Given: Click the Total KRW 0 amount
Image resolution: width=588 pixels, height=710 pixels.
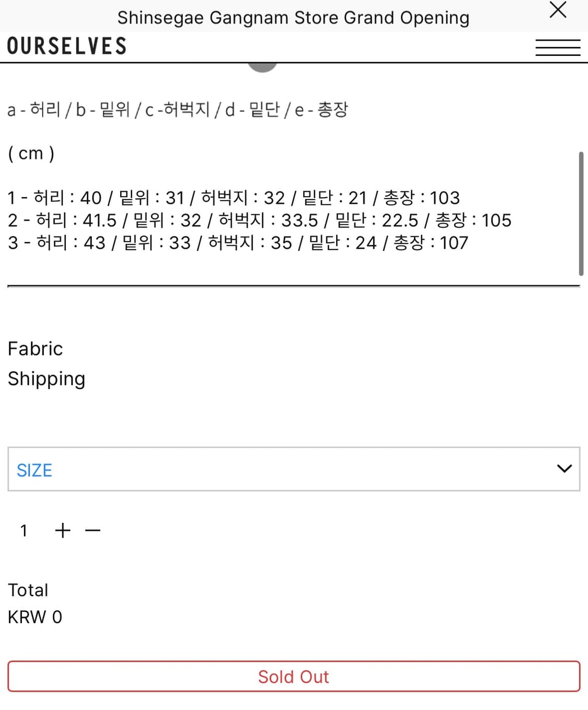Looking at the screenshot, I should point(34,617).
